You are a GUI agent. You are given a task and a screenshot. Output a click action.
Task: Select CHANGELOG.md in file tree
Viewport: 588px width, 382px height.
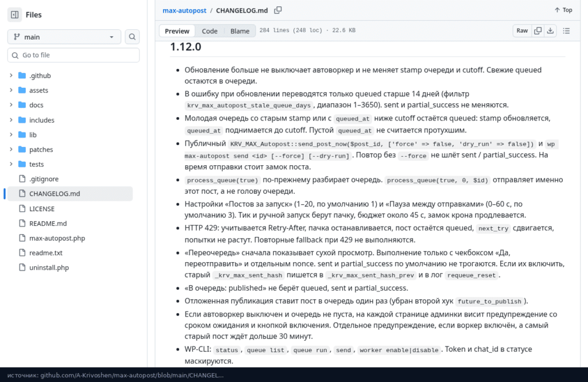click(x=70, y=194)
